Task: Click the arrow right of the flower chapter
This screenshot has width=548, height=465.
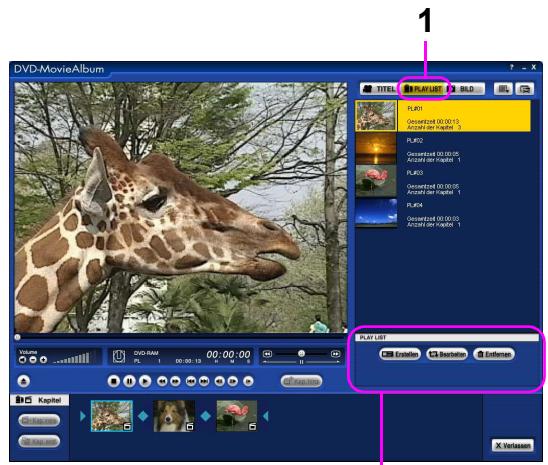Action: (266, 416)
